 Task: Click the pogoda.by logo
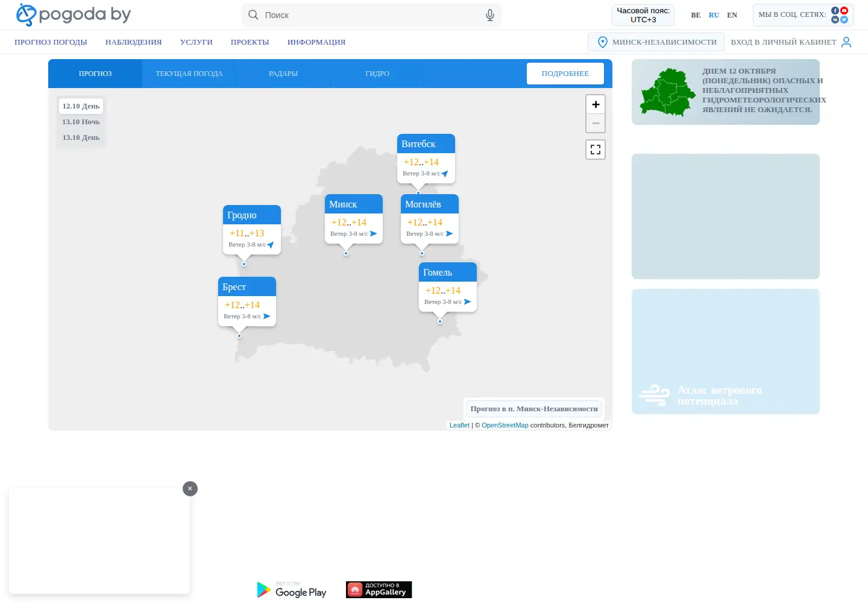pyautogui.click(x=74, y=14)
